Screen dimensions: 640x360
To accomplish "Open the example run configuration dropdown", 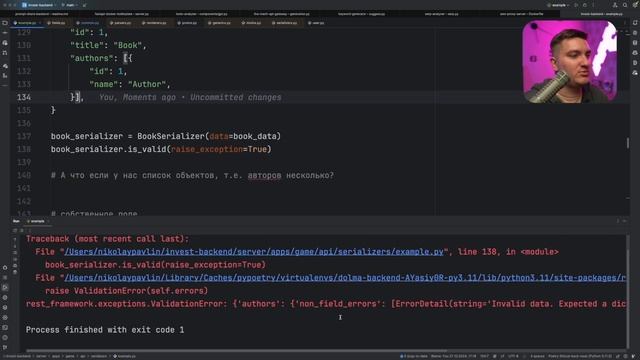I will point(558,5).
